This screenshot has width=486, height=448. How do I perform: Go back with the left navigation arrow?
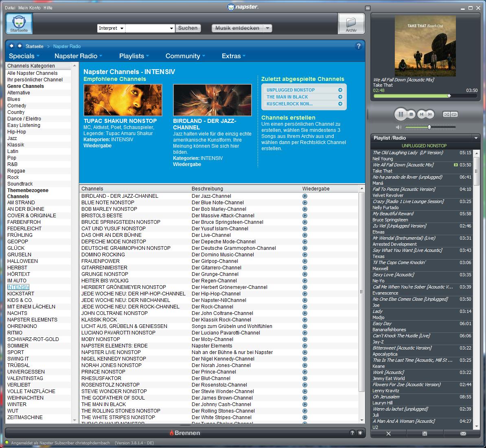point(11,46)
